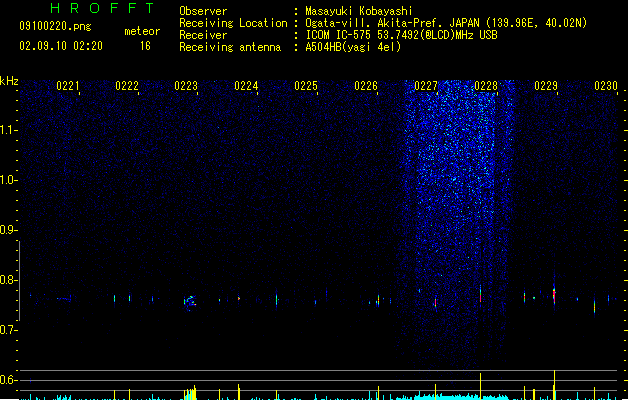Viewport: 629px width, 400px height.
Task: Click the 0224 time marker
Action: pyautogui.click(x=246, y=86)
